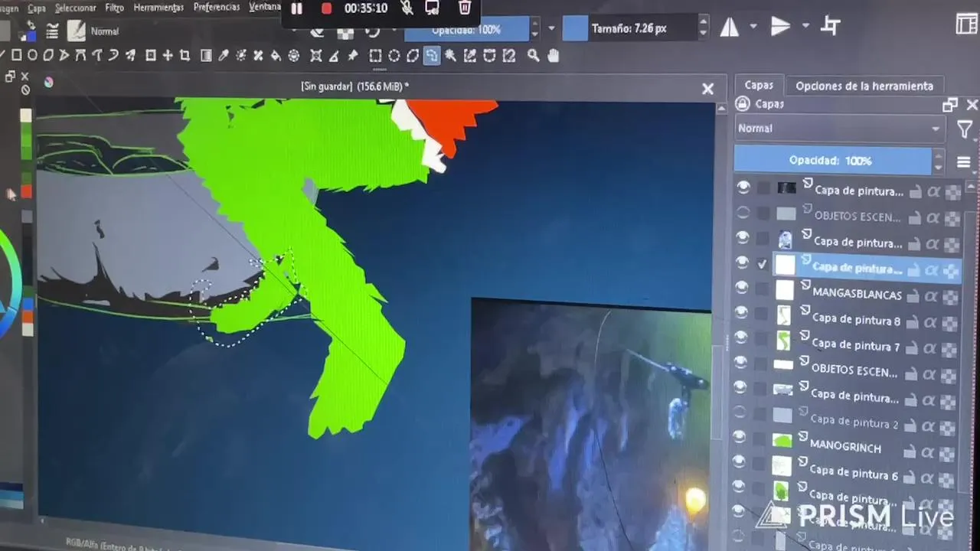Pause the screen recording
This screenshot has width=980, height=551.
(x=297, y=8)
